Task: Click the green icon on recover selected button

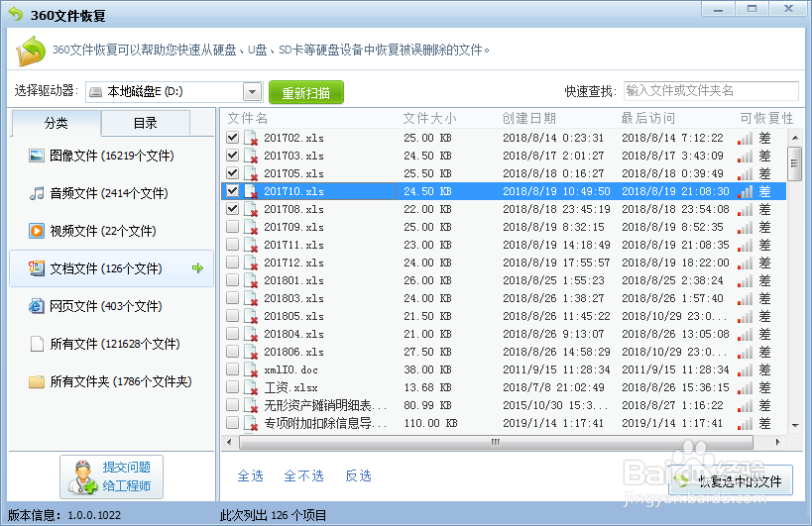Action: click(682, 480)
